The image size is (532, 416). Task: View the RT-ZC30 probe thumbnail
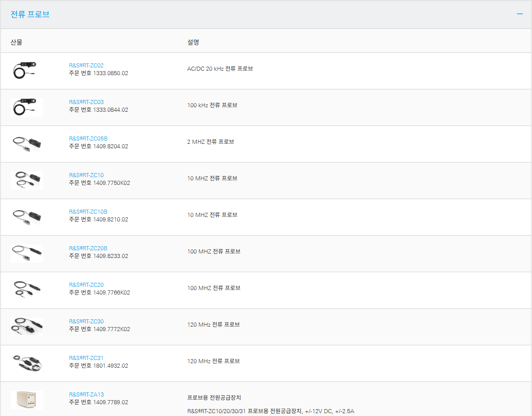point(26,327)
